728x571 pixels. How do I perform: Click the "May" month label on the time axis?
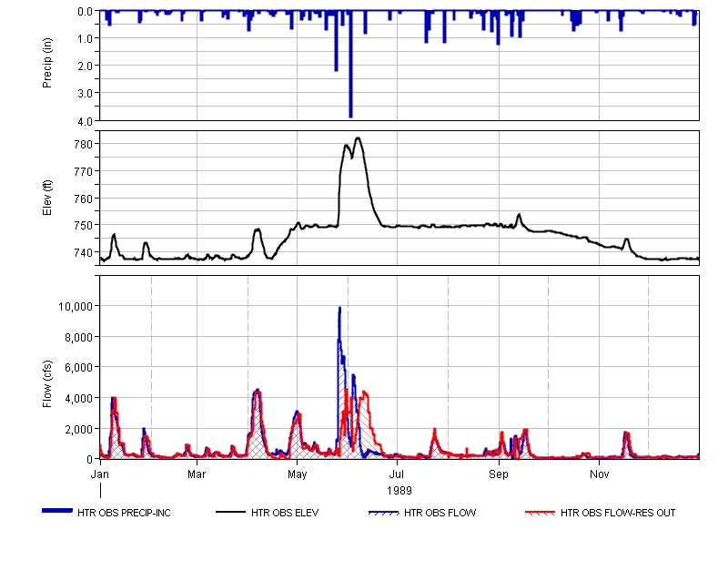298,474
